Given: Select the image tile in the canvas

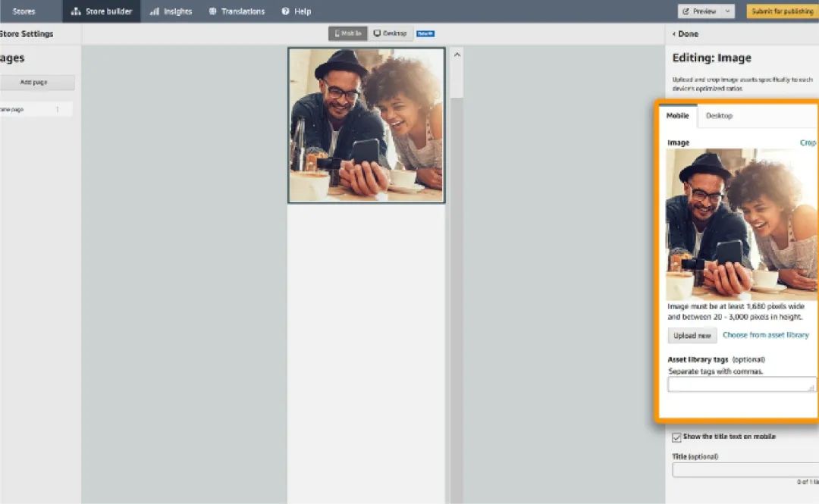Looking at the screenshot, I should (366, 126).
